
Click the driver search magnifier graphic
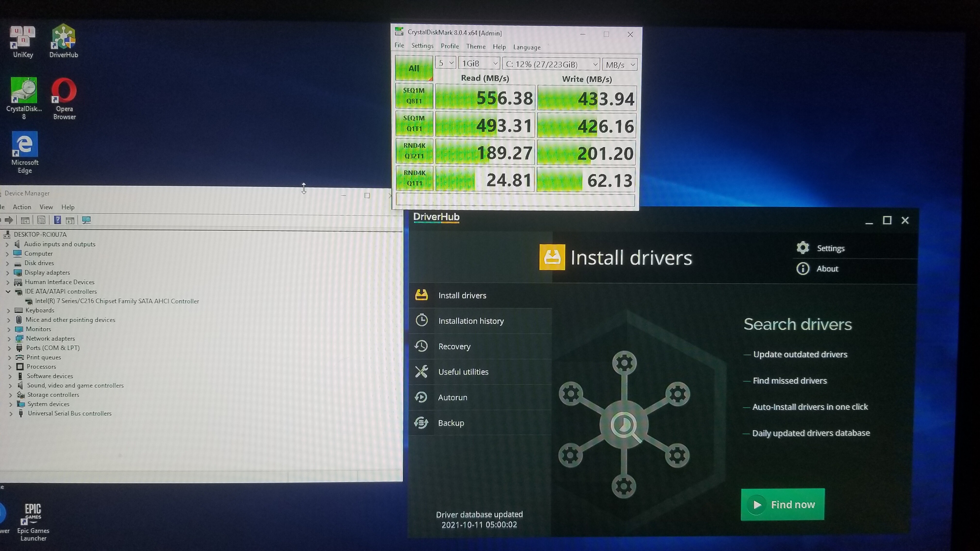(624, 425)
